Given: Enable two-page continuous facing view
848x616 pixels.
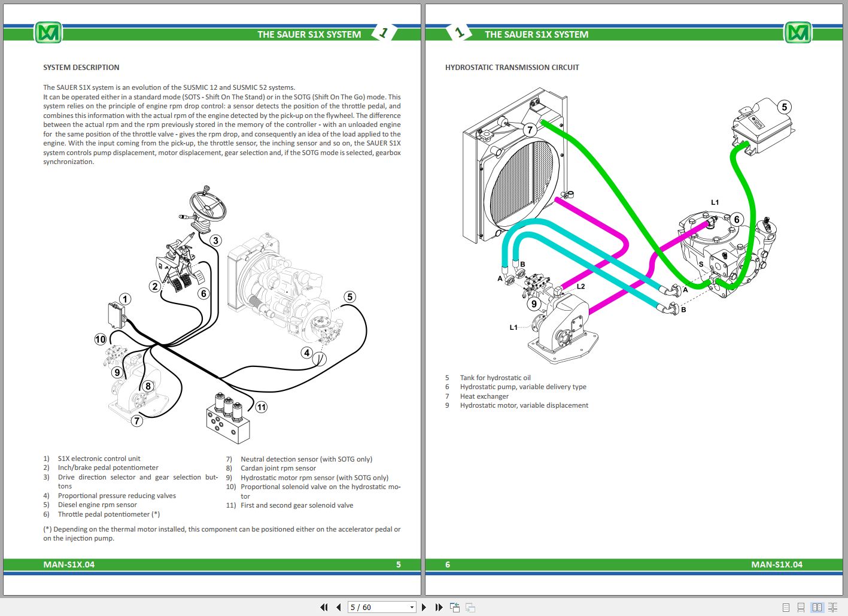Looking at the screenshot, I should pos(832,607).
